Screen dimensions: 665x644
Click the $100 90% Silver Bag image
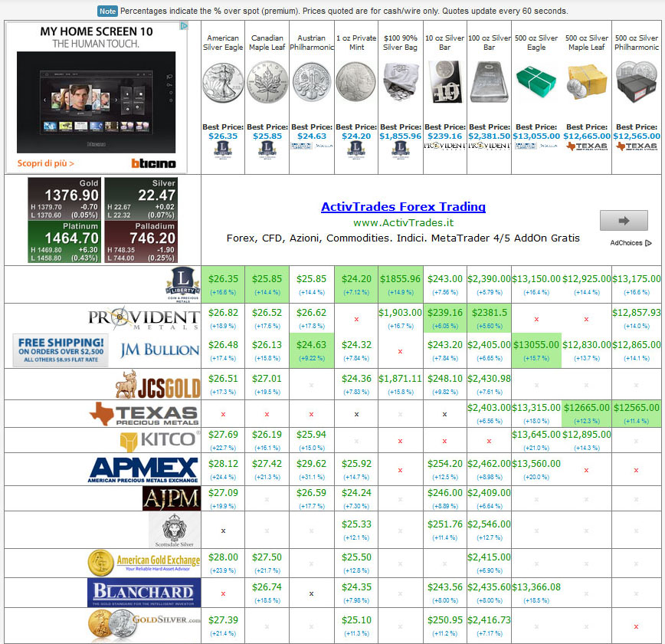(x=401, y=82)
